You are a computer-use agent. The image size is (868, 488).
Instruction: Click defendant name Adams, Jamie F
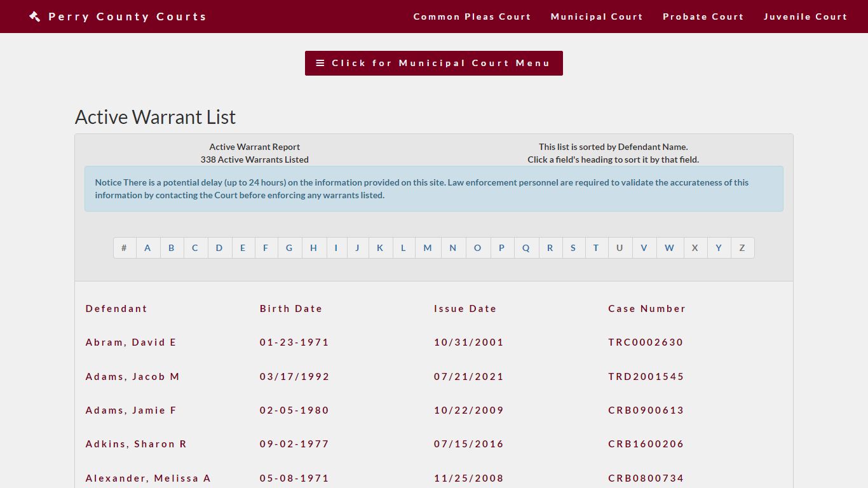[x=131, y=410]
